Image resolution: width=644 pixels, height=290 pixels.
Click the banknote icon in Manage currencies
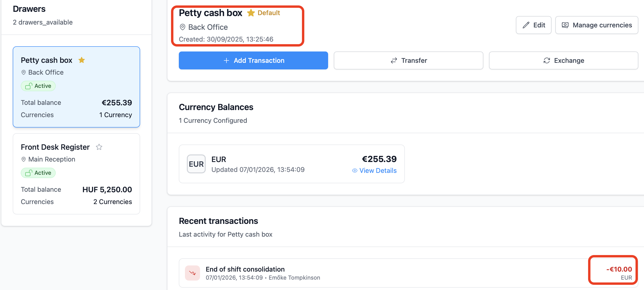[565, 25]
